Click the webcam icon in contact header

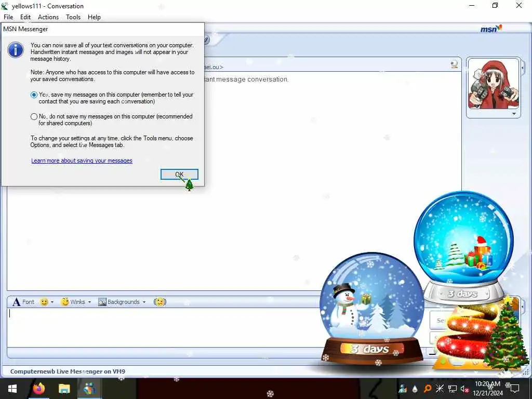(454, 64)
